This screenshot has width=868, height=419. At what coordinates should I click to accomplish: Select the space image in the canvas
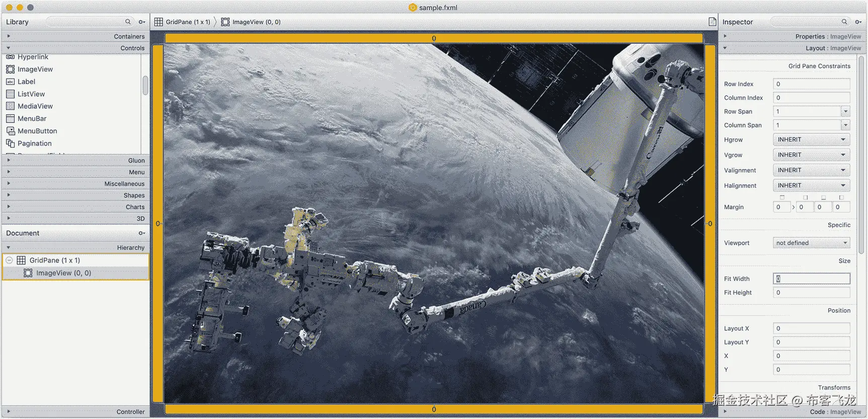(x=434, y=224)
